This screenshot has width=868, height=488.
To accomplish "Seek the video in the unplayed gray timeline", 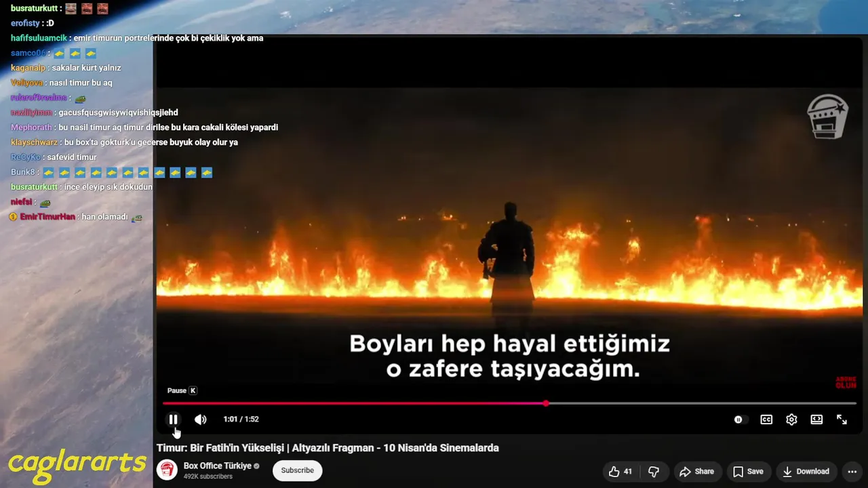I will pos(702,403).
